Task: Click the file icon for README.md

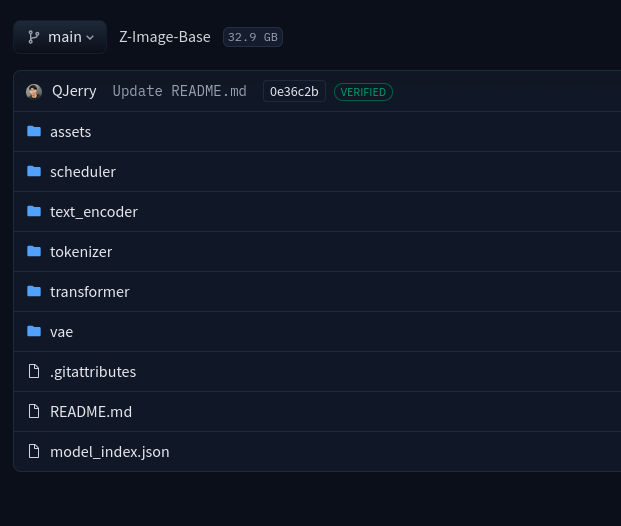Action: coord(34,412)
